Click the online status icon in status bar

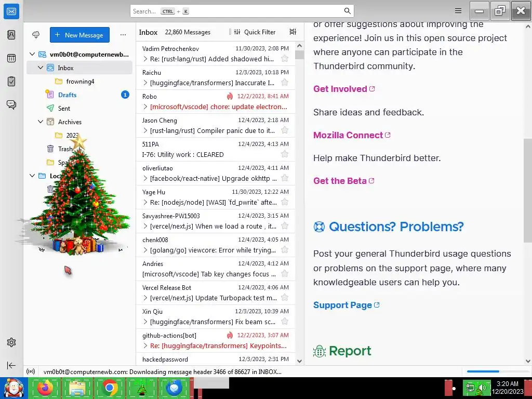pos(31,371)
